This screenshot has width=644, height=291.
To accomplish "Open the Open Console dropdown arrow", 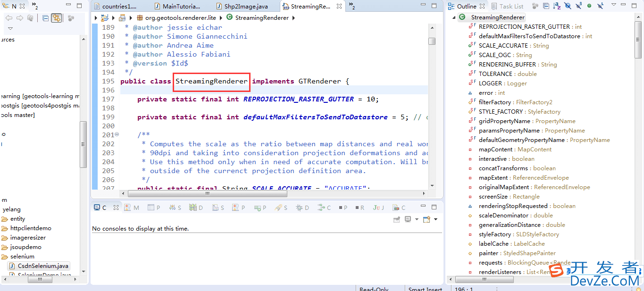I will pyautogui.click(x=435, y=219).
